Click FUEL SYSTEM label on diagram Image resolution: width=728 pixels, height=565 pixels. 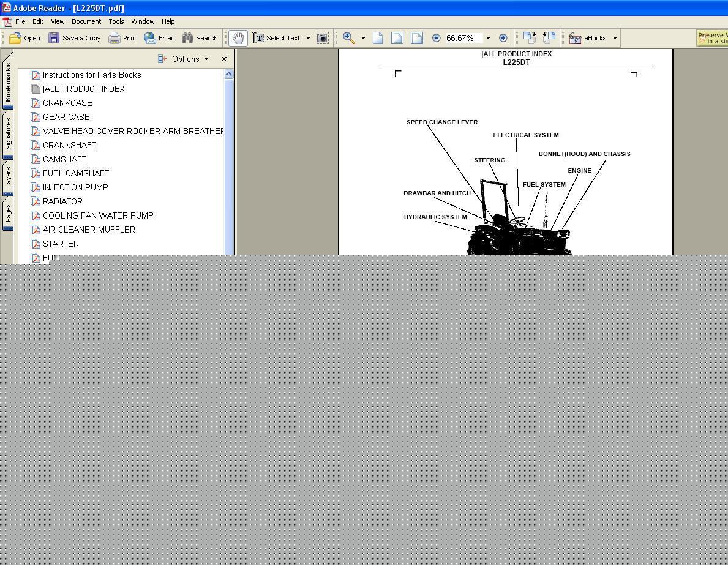pyautogui.click(x=544, y=185)
